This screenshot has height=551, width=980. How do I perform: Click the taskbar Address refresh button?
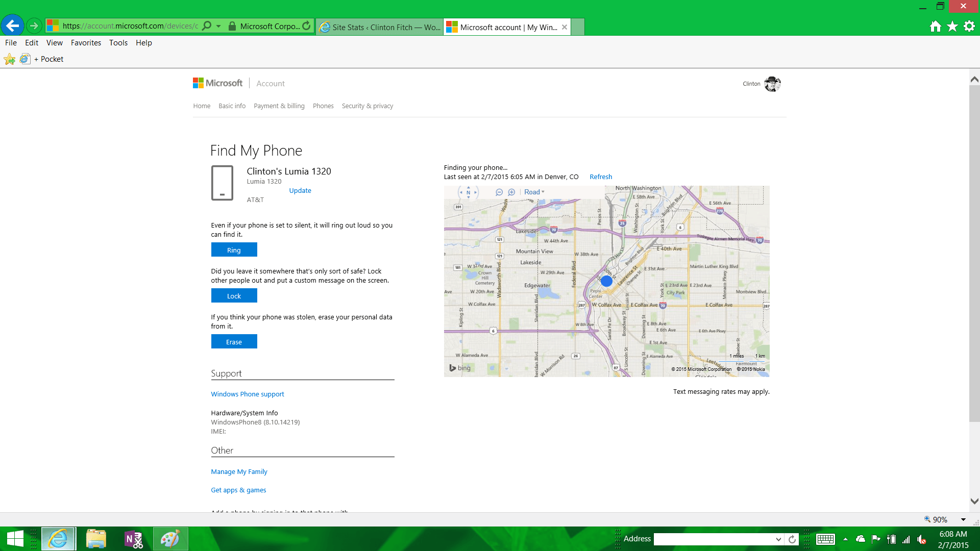tap(792, 539)
